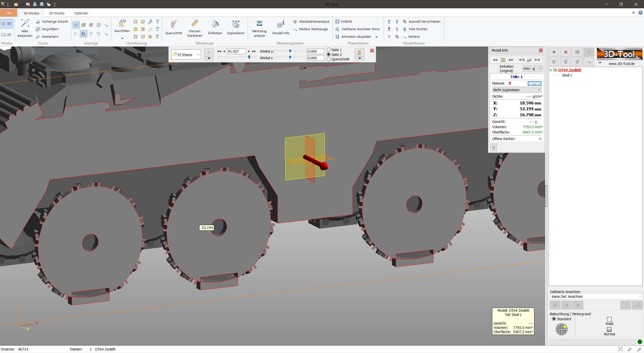Launch the Explodieren tool

[236, 27]
